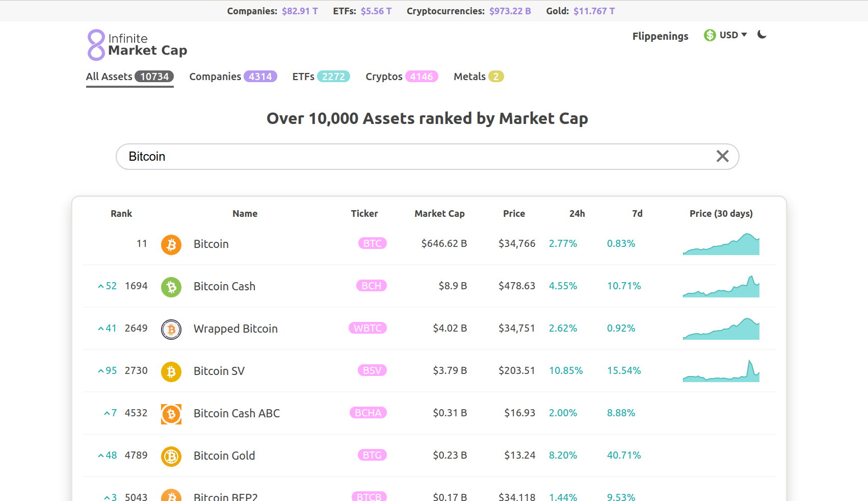868x501 pixels.
Task: Select the Bitcoin Cash ABC coin icon
Action: point(171,414)
